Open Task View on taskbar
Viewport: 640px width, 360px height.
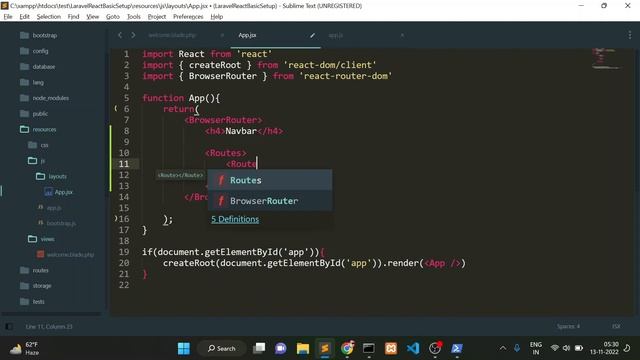pyautogui.click(x=259, y=349)
